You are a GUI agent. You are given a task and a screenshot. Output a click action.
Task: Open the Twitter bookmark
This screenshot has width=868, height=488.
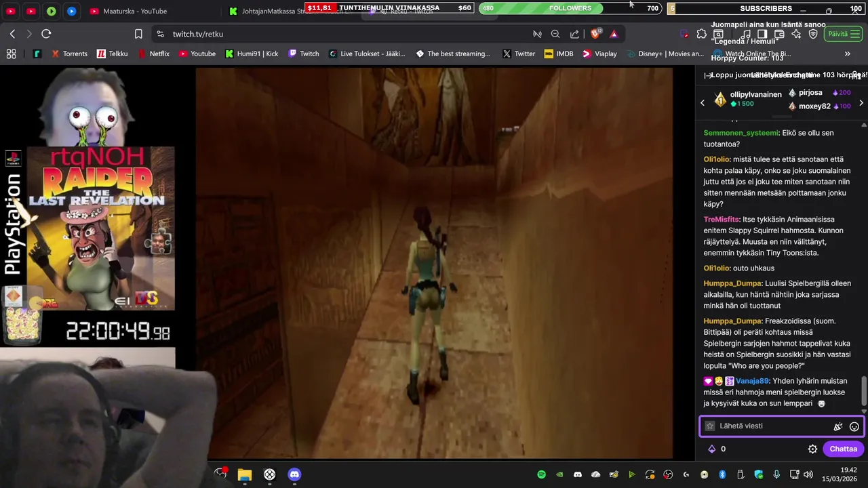(x=519, y=54)
